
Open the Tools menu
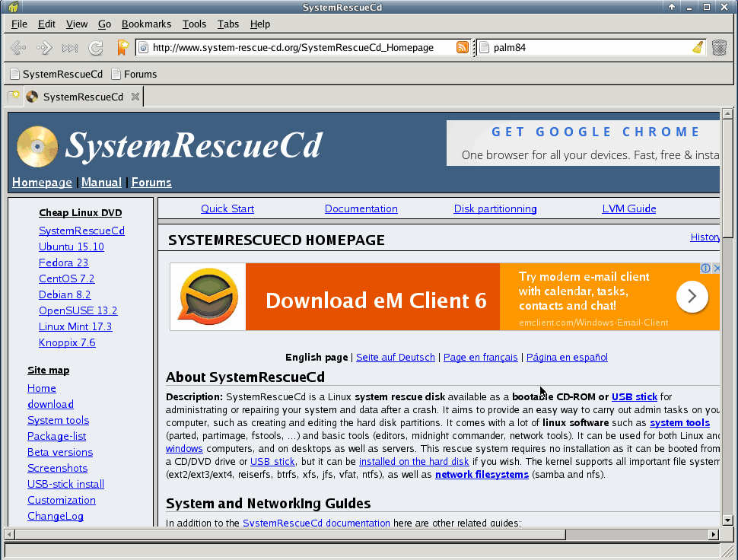click(194, 24)
